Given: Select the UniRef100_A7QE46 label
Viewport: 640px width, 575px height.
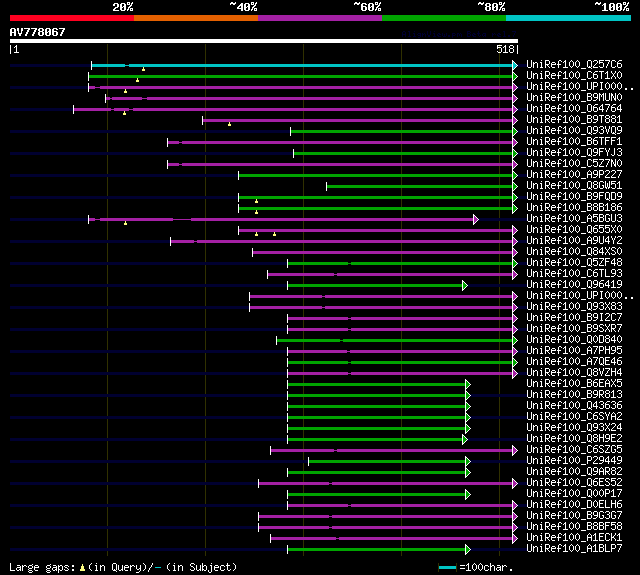Looking at the screenshot, I should (574, 362).
